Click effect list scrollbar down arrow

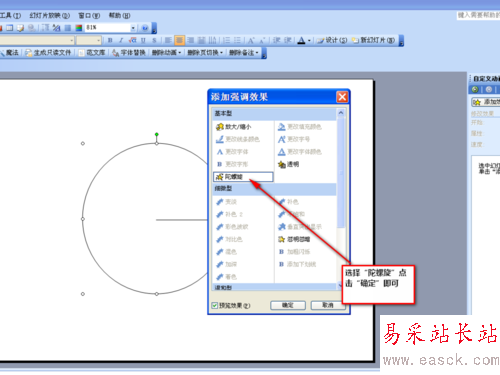pyautogui.click(x=340, y=286)
